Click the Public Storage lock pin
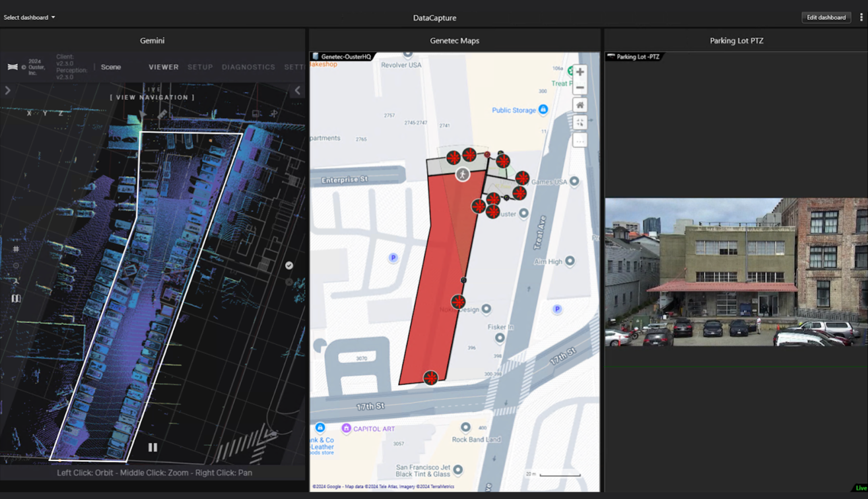The height and width of the screenshot is (499, 868). pyautogui.click(x=543, y=109)
